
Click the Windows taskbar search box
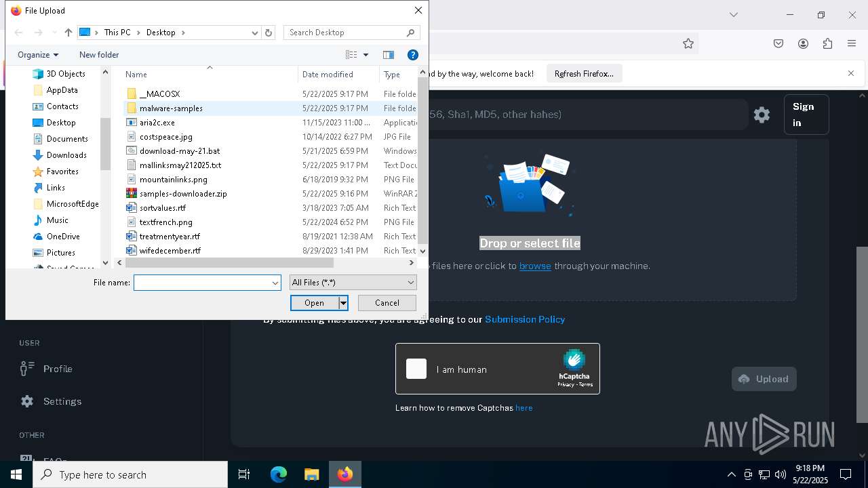(x=130, y=474)
